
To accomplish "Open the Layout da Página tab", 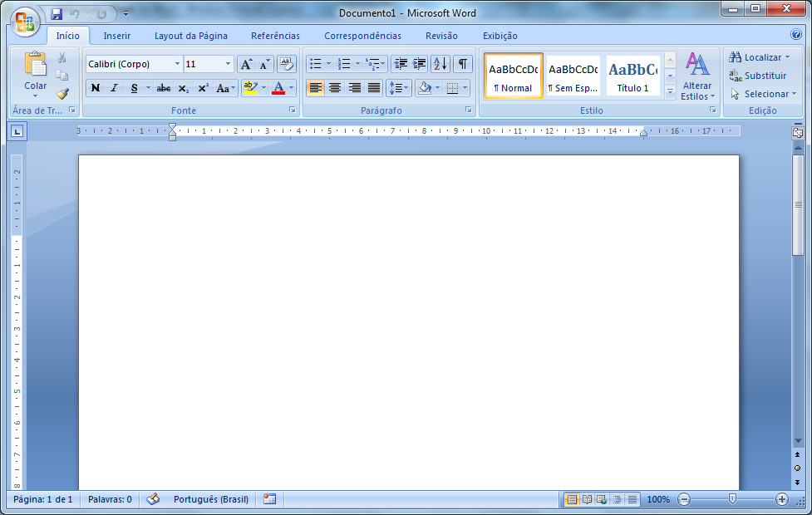I will pos(191,36).
